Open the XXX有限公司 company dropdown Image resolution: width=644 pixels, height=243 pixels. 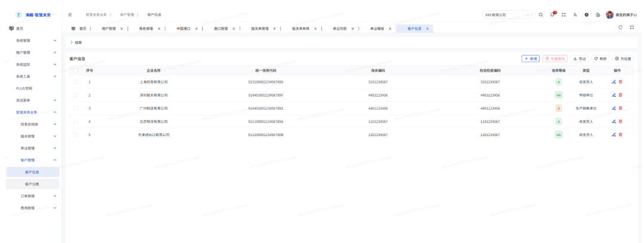507,14
